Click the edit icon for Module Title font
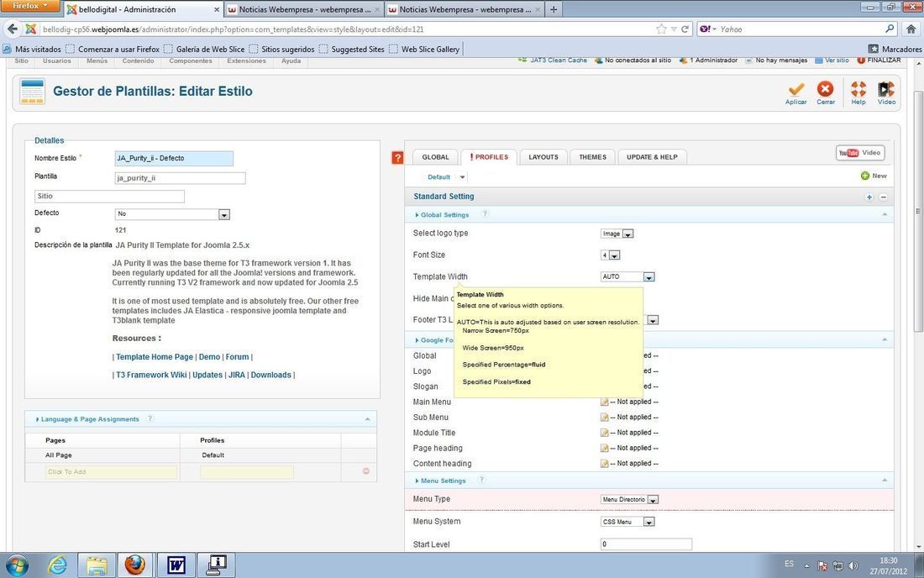This screenshot has height=578, width=924. pyautogui.click(x=604, y=433)
